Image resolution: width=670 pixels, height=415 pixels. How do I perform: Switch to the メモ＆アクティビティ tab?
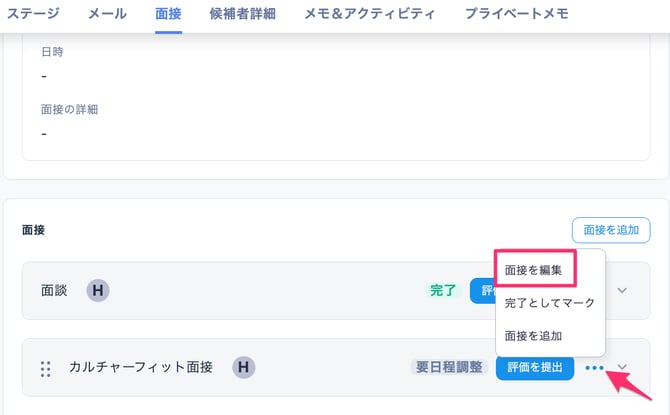(x=370, y=14)
